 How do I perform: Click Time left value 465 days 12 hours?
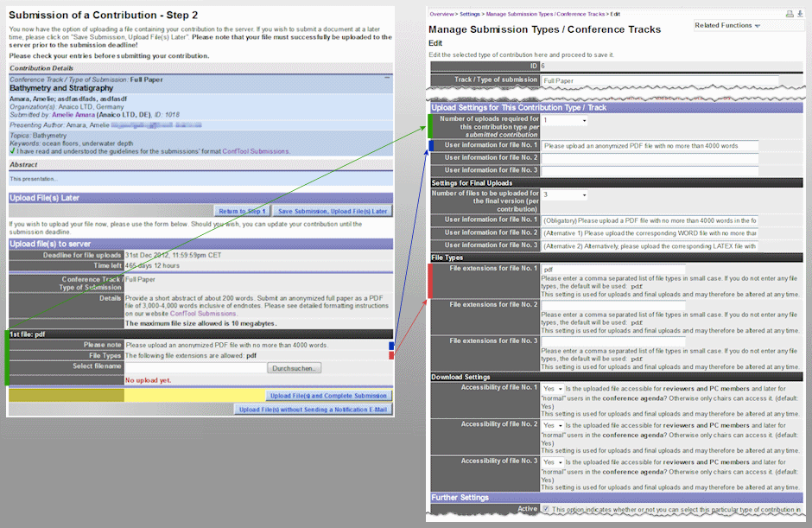152,266
